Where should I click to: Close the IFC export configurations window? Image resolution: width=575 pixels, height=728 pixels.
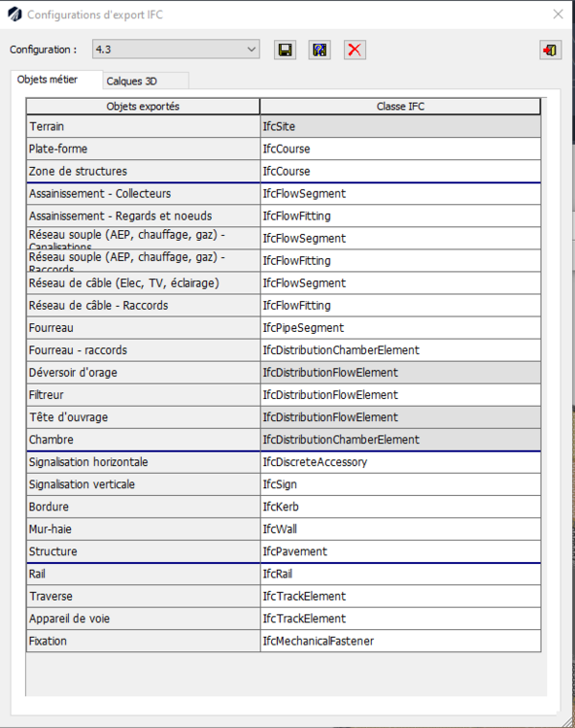coord(558,15)
